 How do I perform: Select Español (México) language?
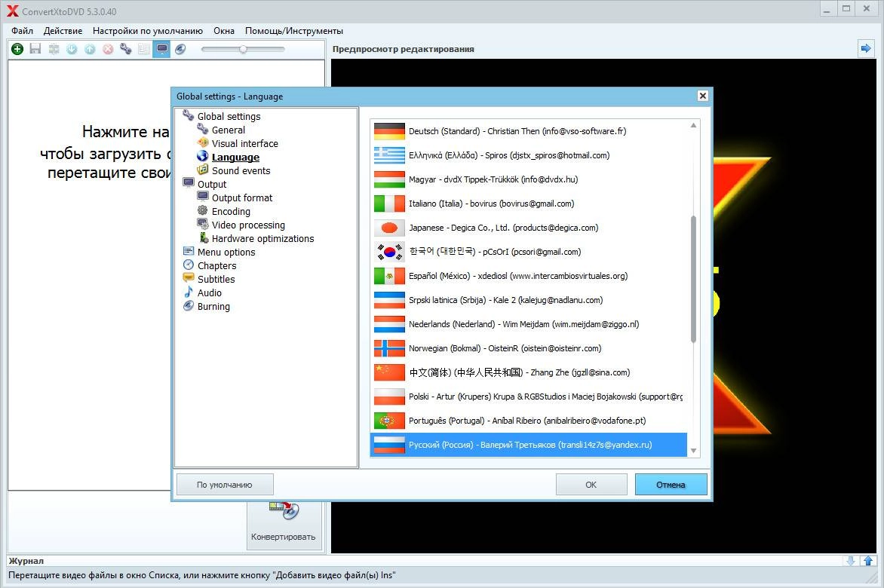pyautogui.click(x=529, y=276)
